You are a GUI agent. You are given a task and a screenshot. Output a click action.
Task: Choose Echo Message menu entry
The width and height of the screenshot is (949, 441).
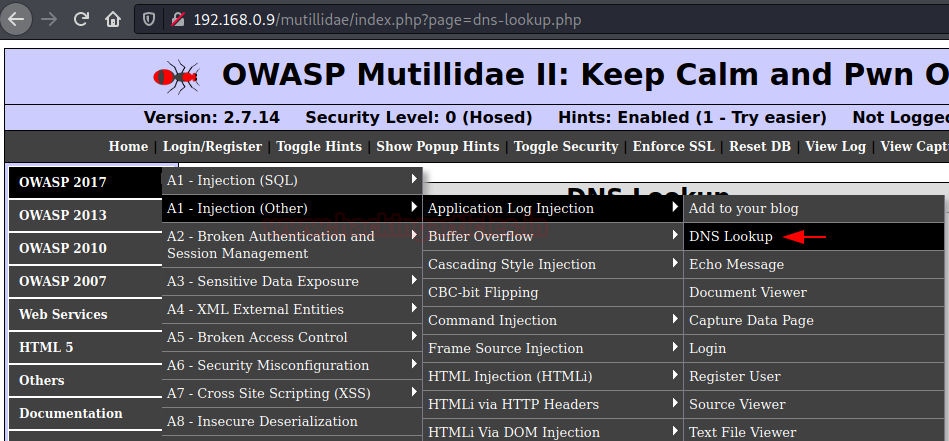(x=814, y=264)
